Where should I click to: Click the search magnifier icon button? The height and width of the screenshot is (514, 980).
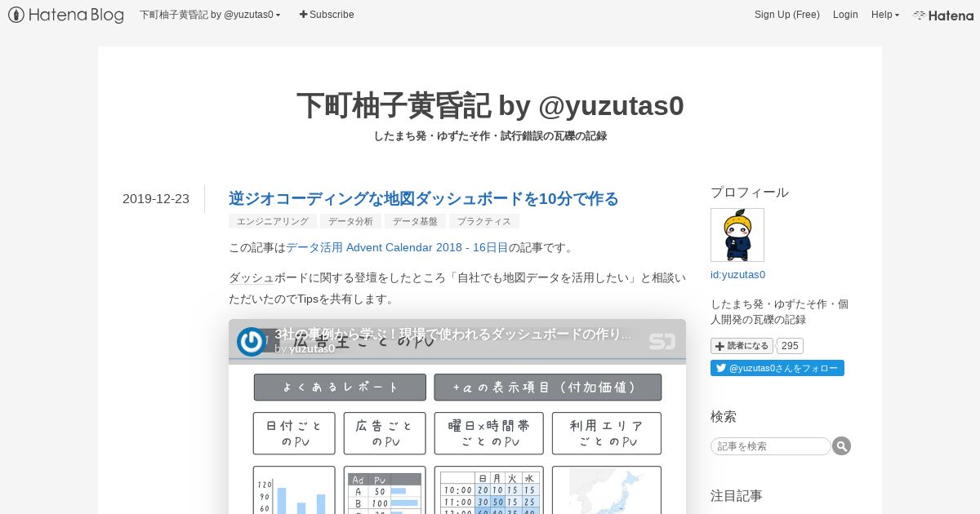[x=841, y=446]
